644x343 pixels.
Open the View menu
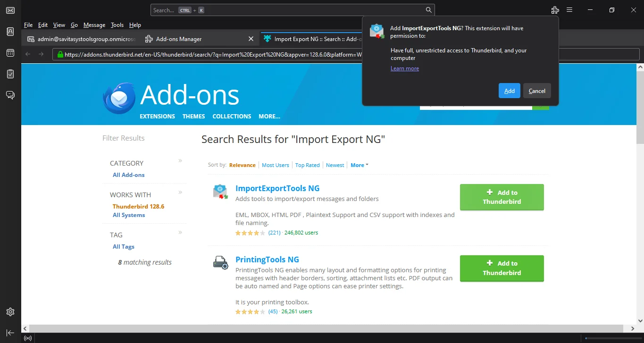coord(59,25)
